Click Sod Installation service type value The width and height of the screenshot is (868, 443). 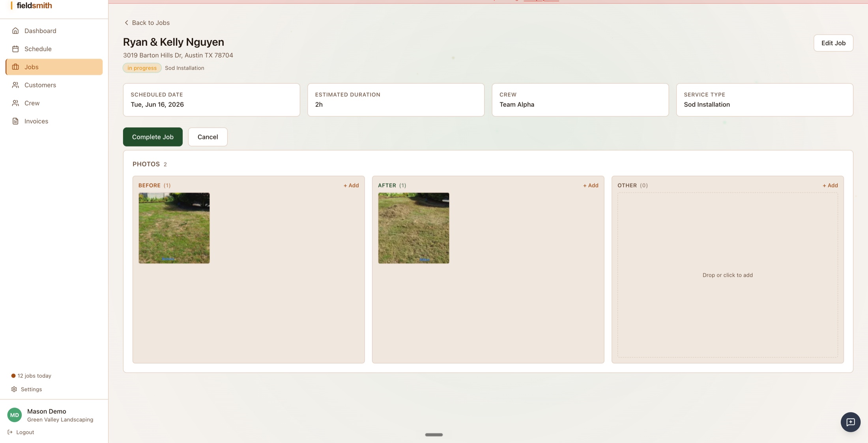(x=707, y=104)
